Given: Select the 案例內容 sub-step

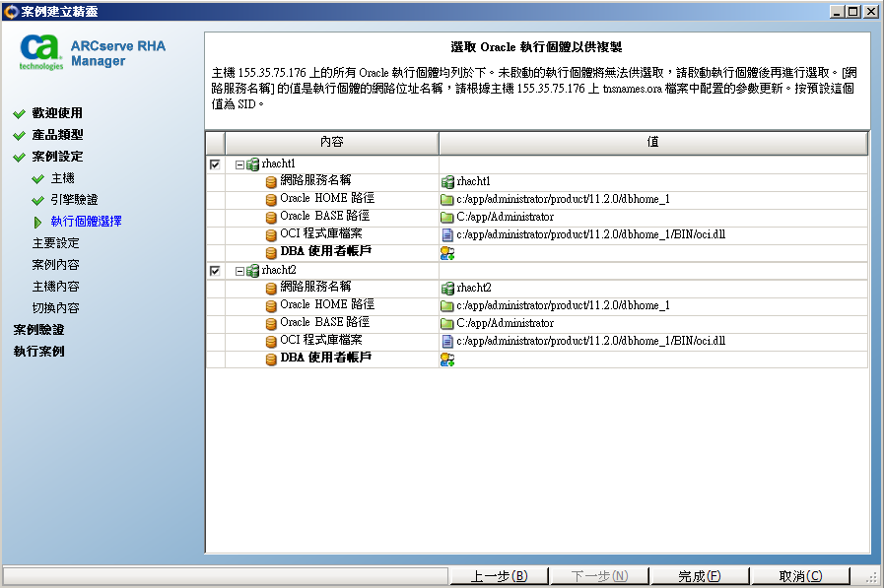Looking at the screenshot, I should 55,265.
